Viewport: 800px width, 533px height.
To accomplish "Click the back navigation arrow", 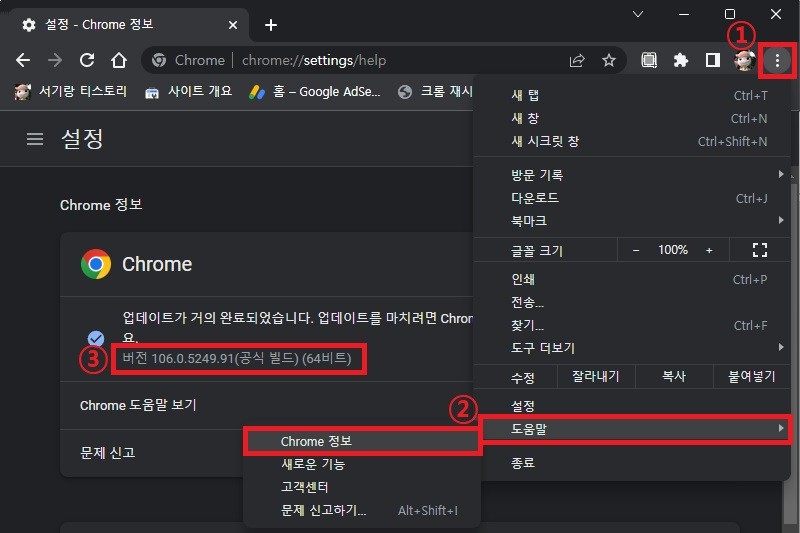I will 23,60.
